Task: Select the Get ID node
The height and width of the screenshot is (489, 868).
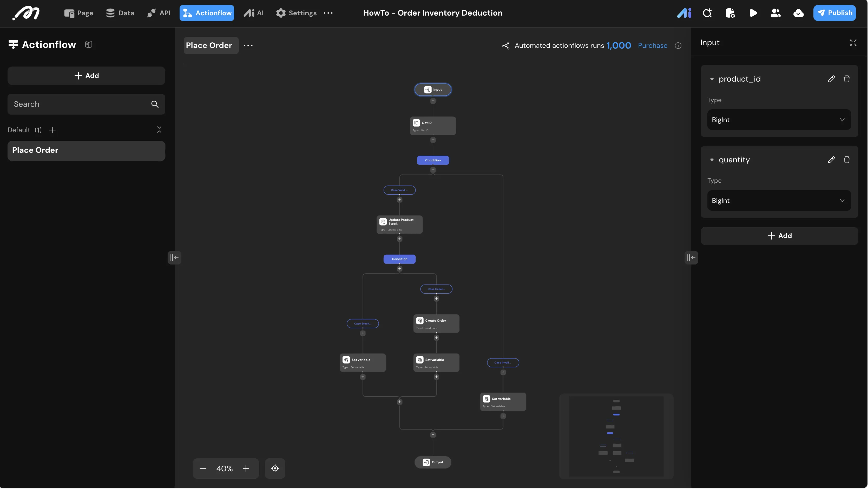Action: point(433,126)
